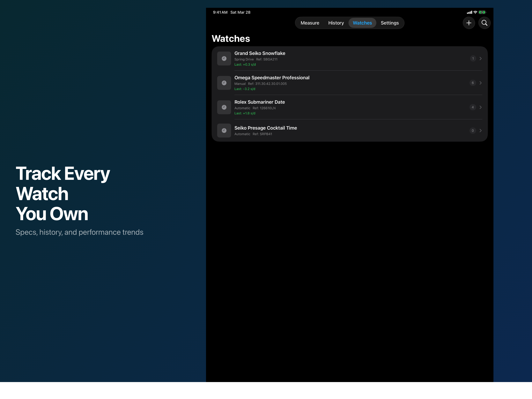Viewport: 532px width, 399px height.
Task: Expand the Omega Speedmaster Professional row chevron
Action: [x=480, y=83]
